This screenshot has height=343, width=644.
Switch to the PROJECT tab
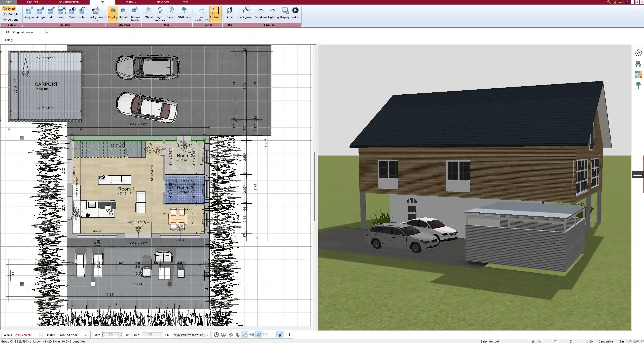(32, 2)
